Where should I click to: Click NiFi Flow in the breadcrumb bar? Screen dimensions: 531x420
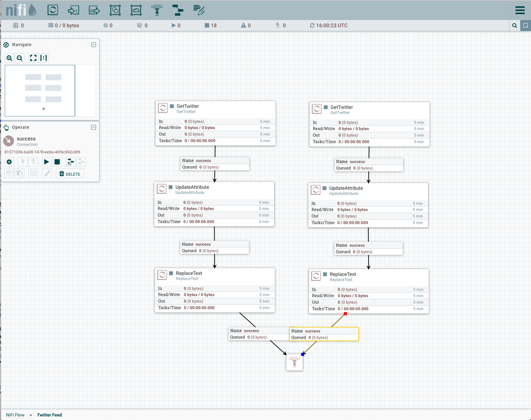(x=15, y=415)
